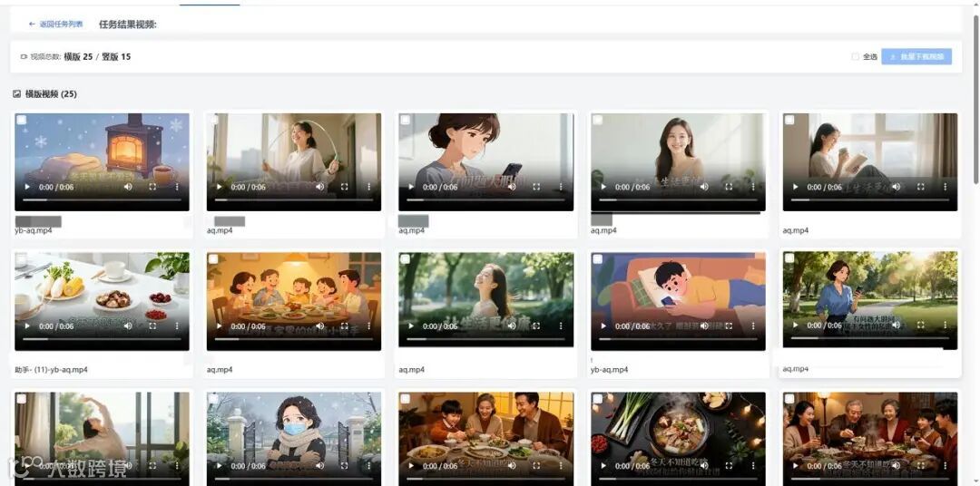Fullscreen the woman reading book video

921,187
